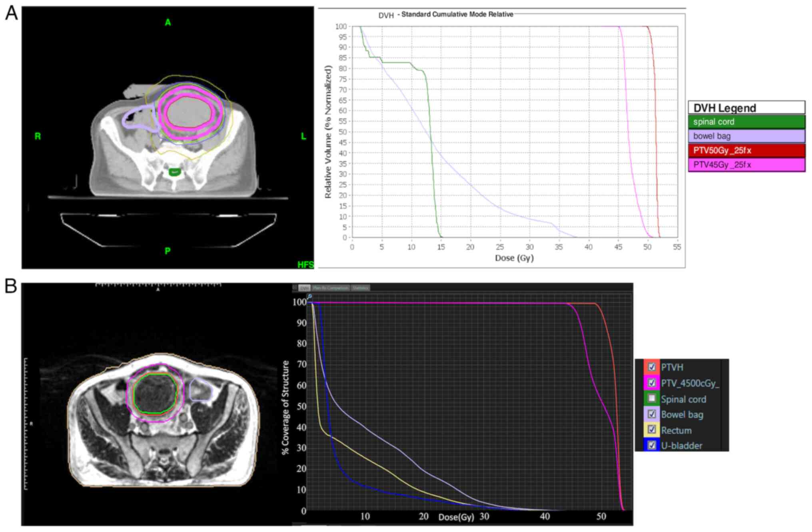Uncheck the Rectum structure checkbox

[652, 430]
